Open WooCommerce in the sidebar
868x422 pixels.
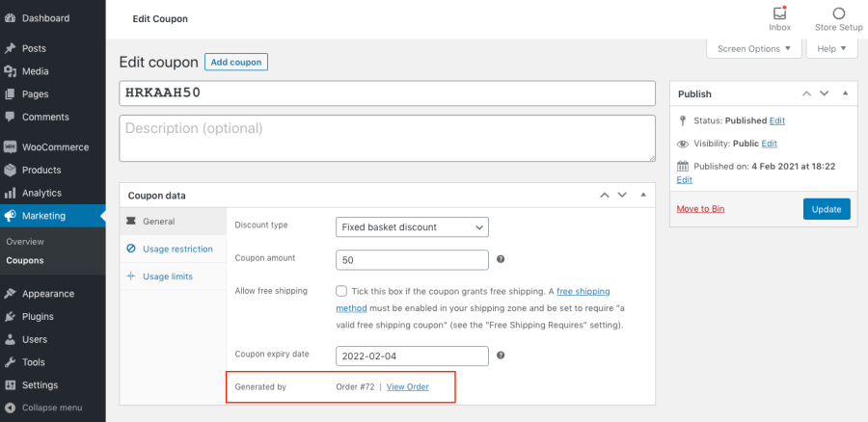(54, 147)
